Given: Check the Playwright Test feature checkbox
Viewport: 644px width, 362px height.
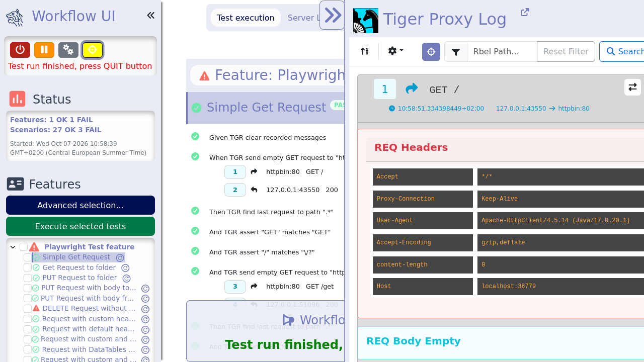Looking at the screenshot, I should click(24, 247).
